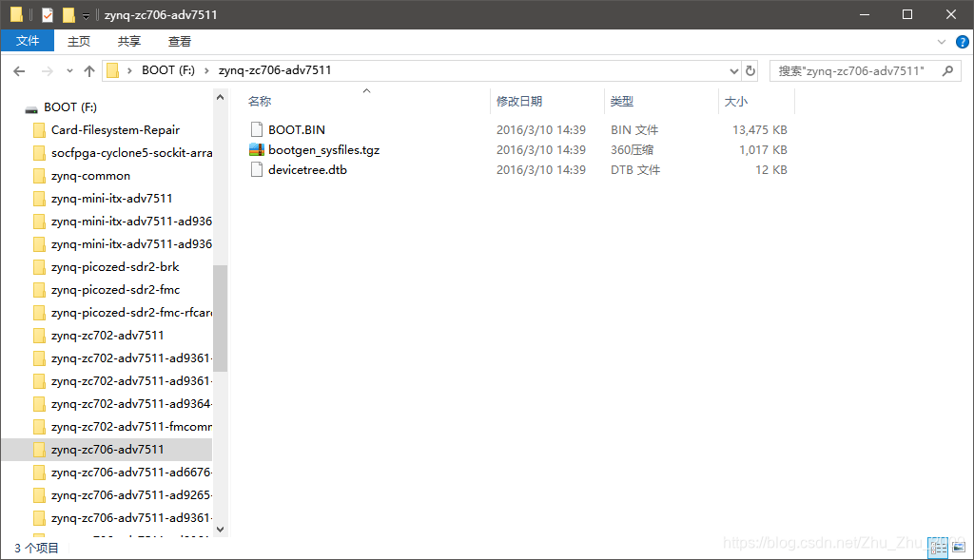Click the 12 KB size cell
The width and height of the screenshot is (974, 560).
click(770, 169)
